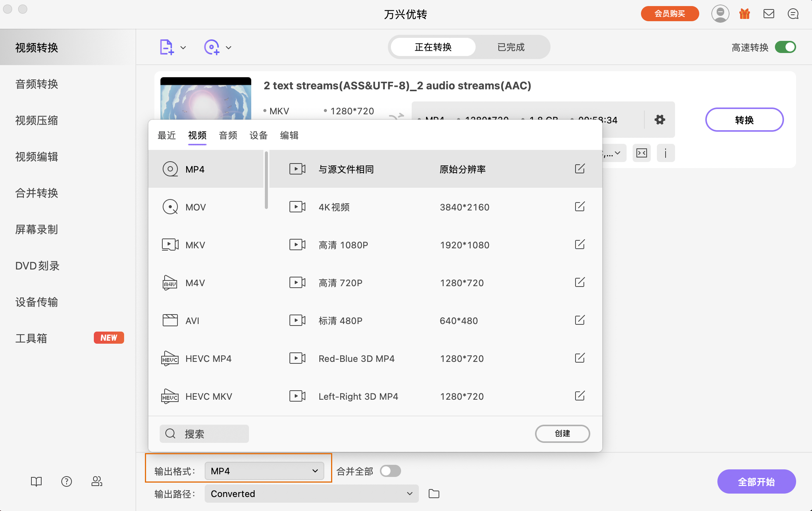Click the help question mark icon
Screen dimensions: 812x511
coord(67,481)
